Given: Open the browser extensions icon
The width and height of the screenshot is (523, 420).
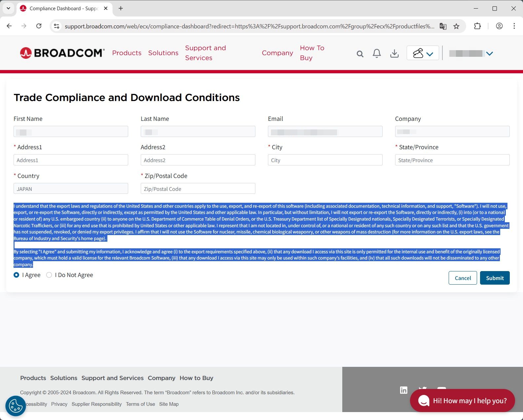Looking at the screenshot, I should (x=477, y=26).
